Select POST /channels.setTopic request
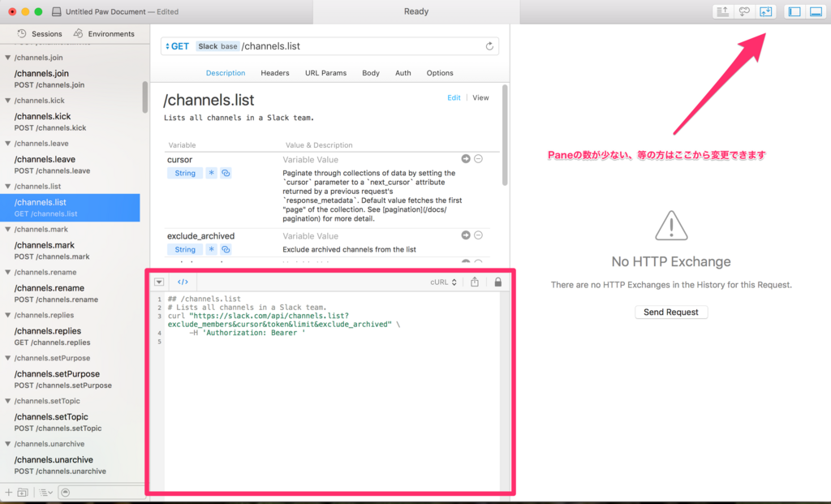The image size is (831, 504). click(x=70, y=422)
